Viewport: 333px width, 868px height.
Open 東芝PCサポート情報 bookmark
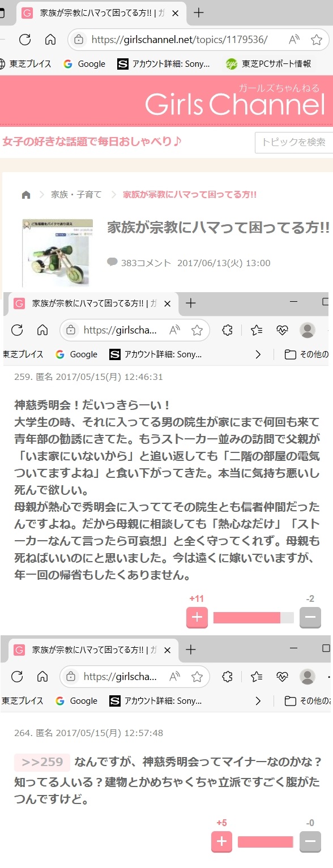coord(268,64)
